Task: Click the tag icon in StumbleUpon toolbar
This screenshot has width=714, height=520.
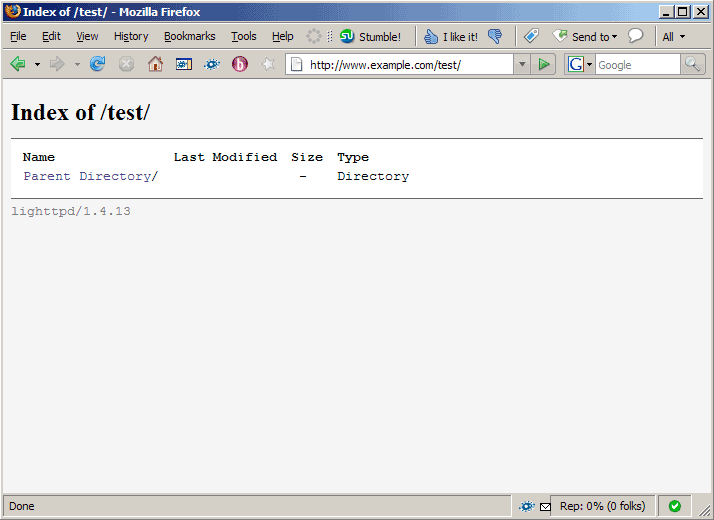Action: click(532, 36)
